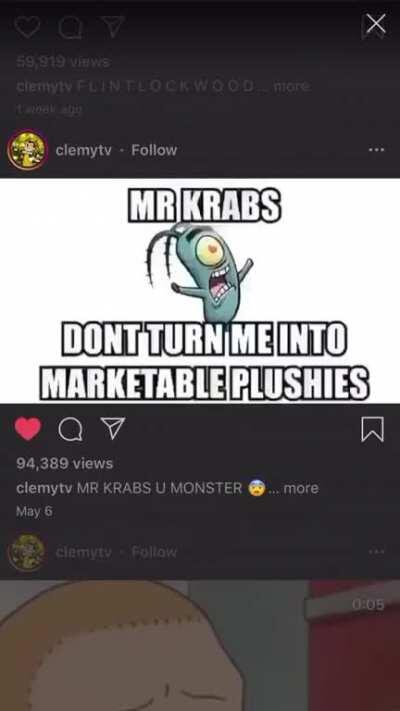Share the Mr Krabs post via paper plane
This screenshot has height=711, width=400.
click(x=112, y=429)
